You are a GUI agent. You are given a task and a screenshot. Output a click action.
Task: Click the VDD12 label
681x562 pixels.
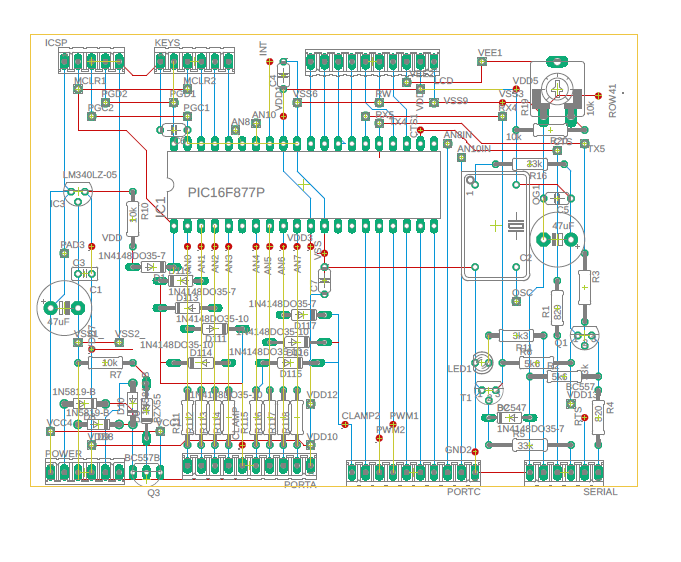[322, 394]
